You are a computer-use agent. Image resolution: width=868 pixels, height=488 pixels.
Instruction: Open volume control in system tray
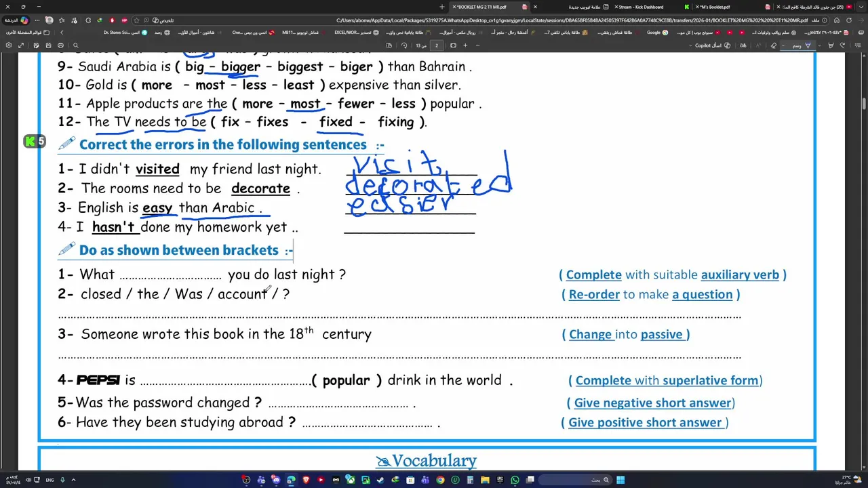coord(28,480)
